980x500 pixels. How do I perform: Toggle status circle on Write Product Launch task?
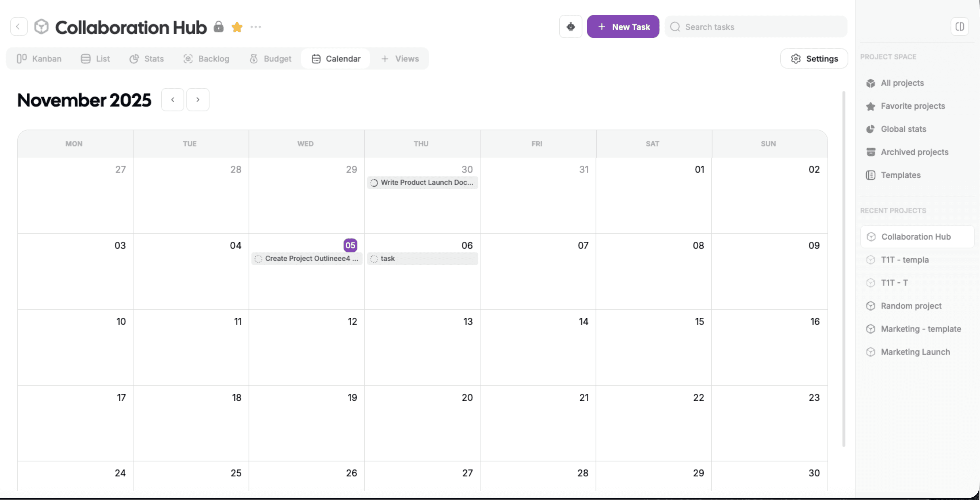(x=374, y=183)
